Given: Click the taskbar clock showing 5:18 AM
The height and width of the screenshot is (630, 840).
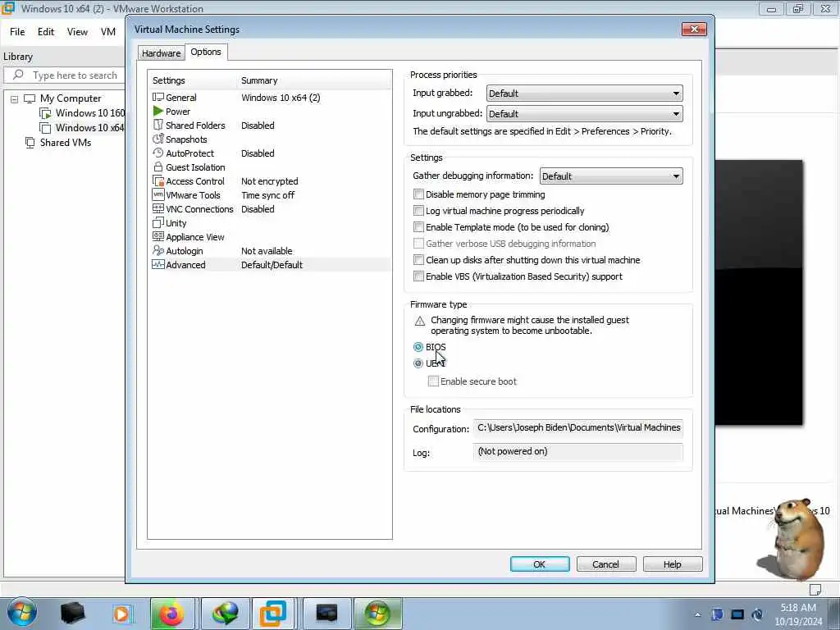Looking at the screenshot, I should [798, 614].
